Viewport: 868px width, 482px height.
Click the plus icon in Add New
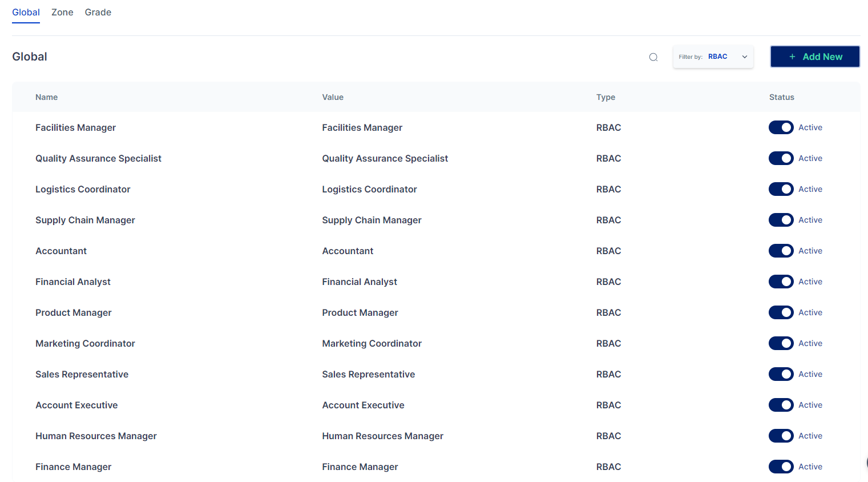pos(792,57)
